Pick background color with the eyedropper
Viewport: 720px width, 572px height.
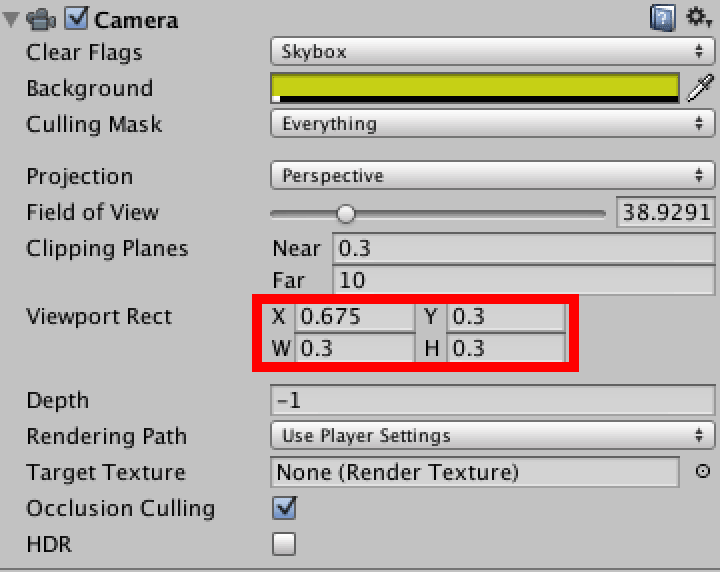(700, 87)
